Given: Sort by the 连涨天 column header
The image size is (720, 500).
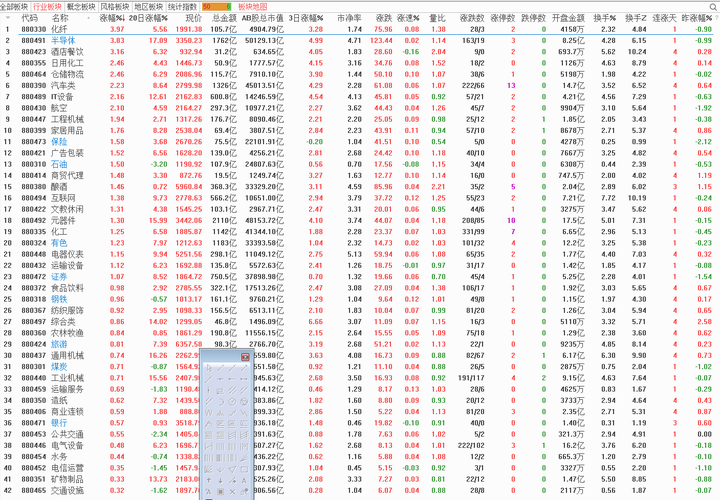Looking at the screenshot, I should coord(664,18).
